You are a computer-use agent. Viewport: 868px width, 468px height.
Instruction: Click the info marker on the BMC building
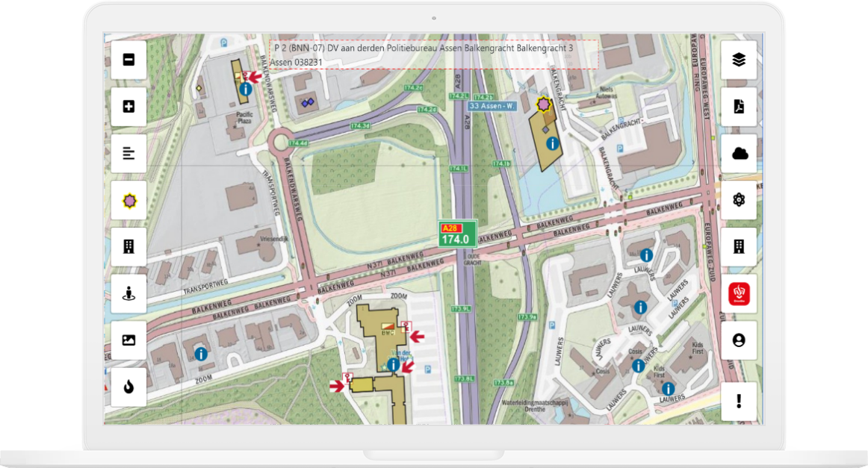(x=393, y=365)
